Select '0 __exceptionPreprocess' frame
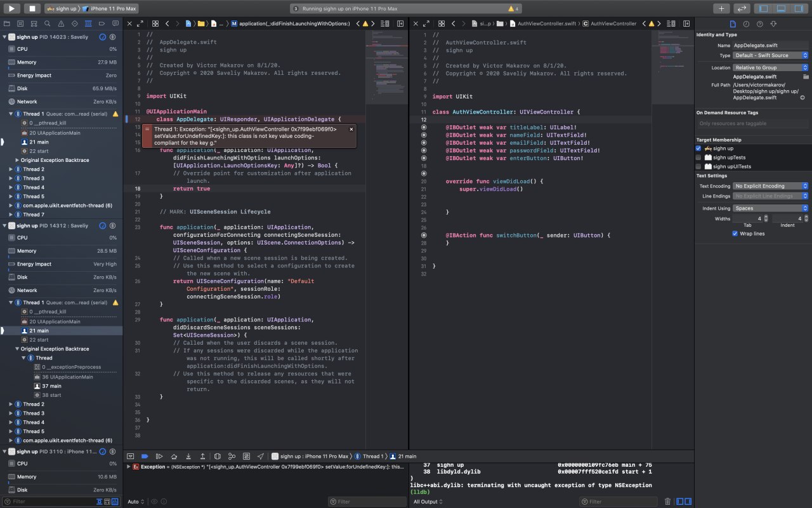 62,367
